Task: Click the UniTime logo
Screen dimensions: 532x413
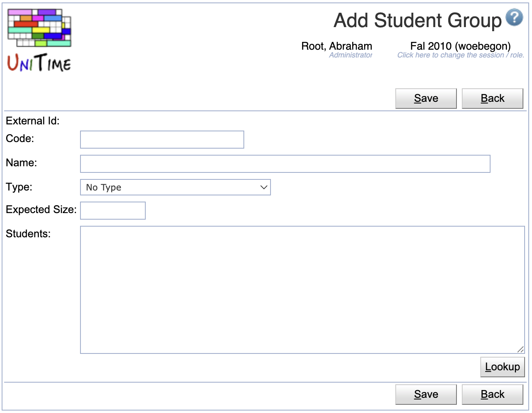Action: [x=39, y=40]
